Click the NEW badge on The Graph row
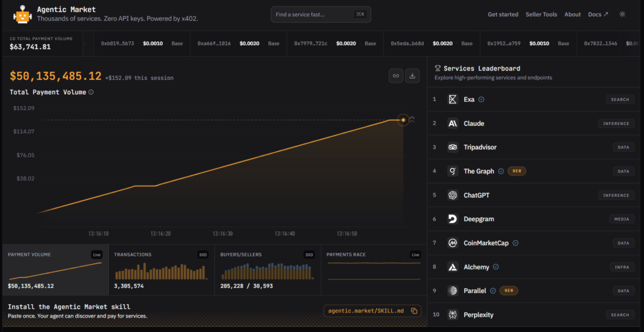The height and width of the screenshot is (332, 644). pos(517,171)
